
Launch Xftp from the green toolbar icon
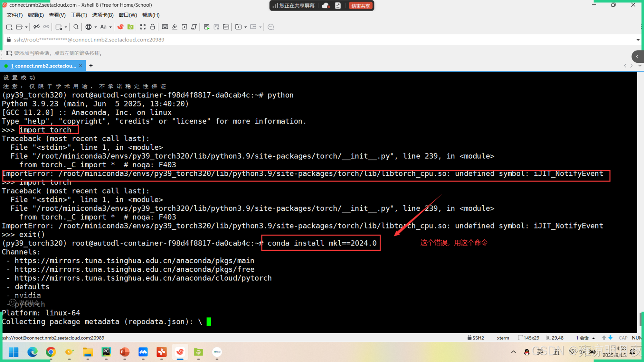point(130,27)
